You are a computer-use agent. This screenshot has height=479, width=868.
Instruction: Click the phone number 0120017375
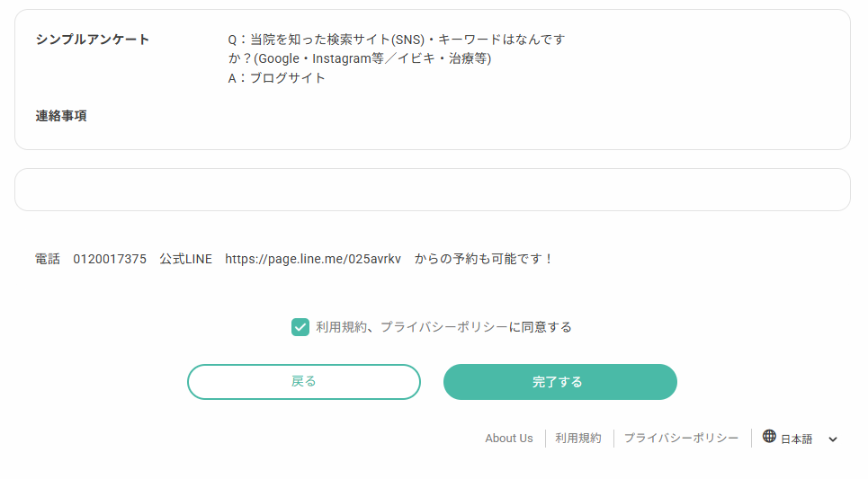coord(110,259)
